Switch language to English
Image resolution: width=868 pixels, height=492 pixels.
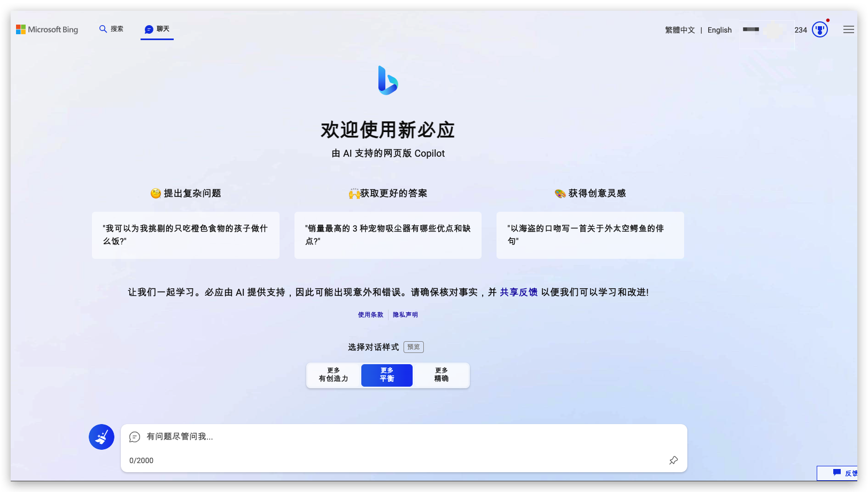pyautogui.click(x=719, y=30)
